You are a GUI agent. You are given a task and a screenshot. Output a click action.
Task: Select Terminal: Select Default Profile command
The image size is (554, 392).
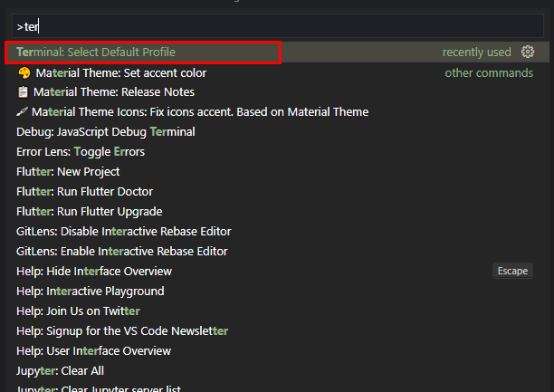[x=277, y=52]
